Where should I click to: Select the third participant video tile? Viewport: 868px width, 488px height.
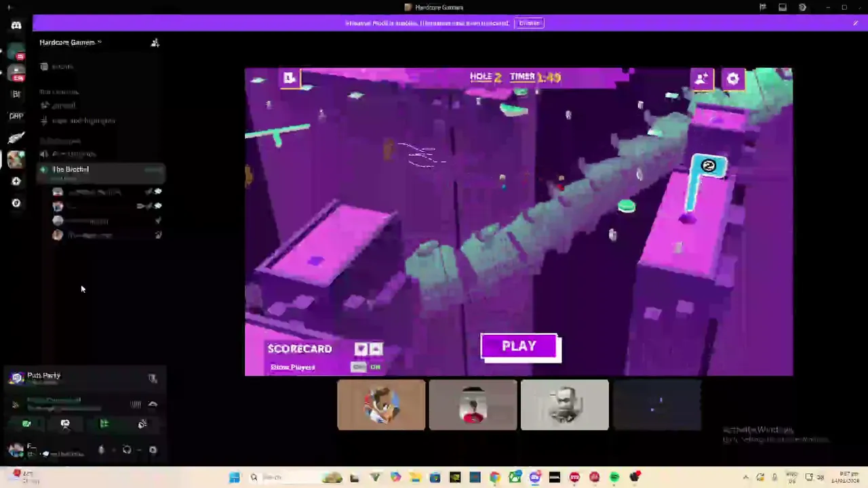[564, 405]
